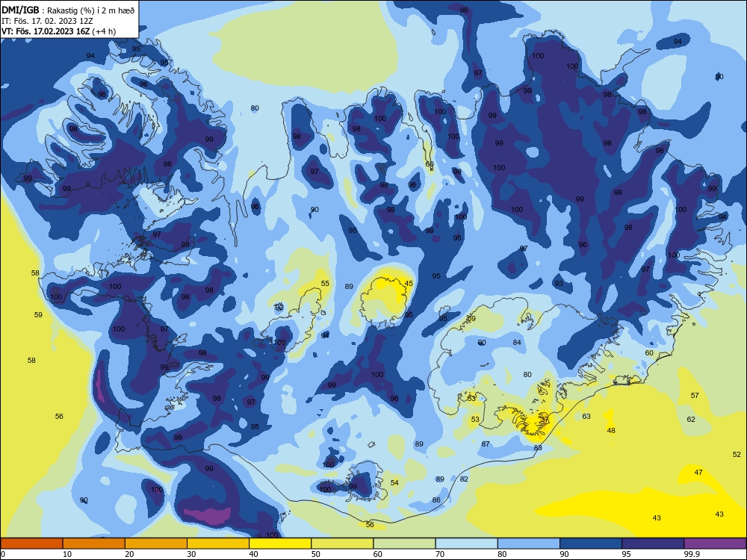Viewport: 747px width, 560px height.
Task: Click the map value '55'
Action: (x=325, y=283)
